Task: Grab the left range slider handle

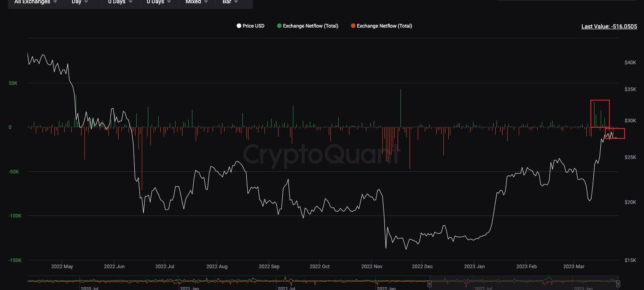Action: (x=429, y=284)
